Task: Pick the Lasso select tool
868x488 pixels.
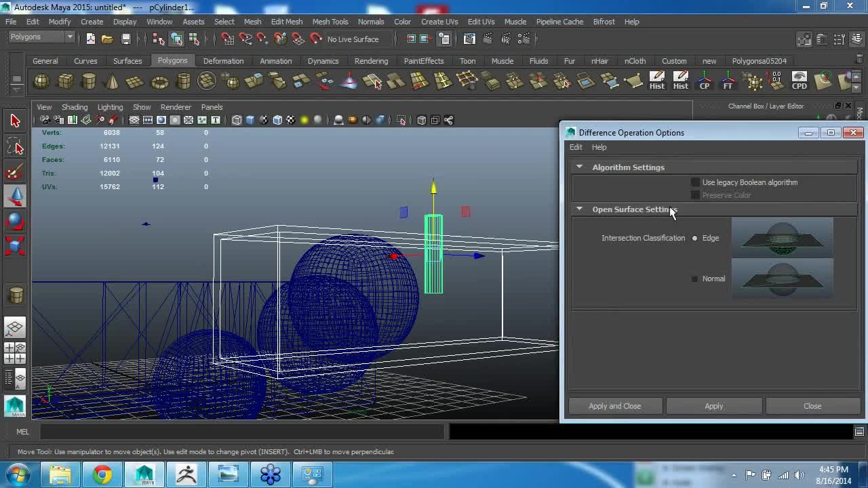Action: pyautogui.click(x=15, y=146)
